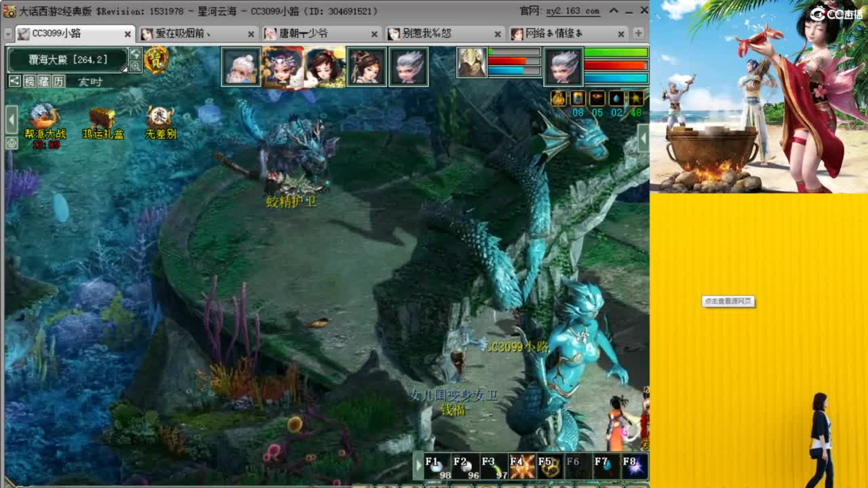Use the F3 hotkey item slot
The image size is (868, 488).
tap(494, 467)
